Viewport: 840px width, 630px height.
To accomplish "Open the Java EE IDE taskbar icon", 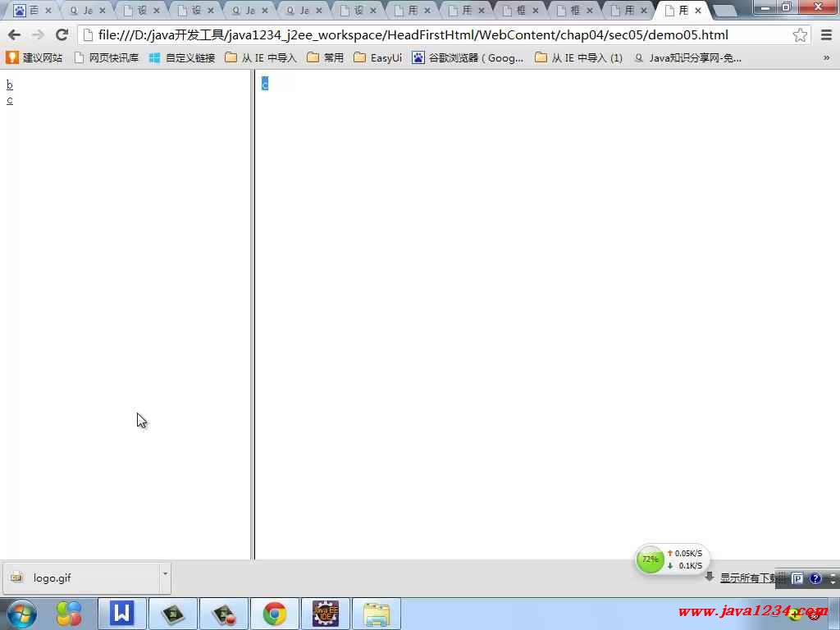I will point(326,614).
